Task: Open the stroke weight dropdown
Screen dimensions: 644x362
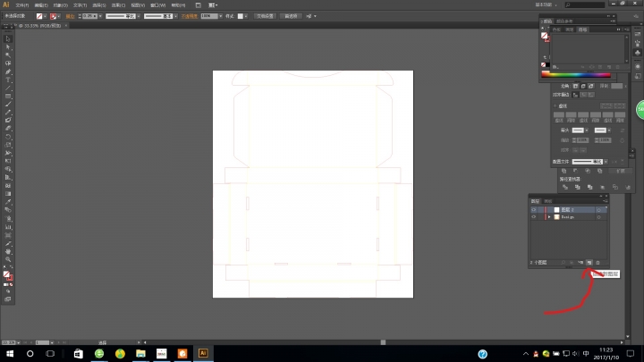Action: coord(97,16)
